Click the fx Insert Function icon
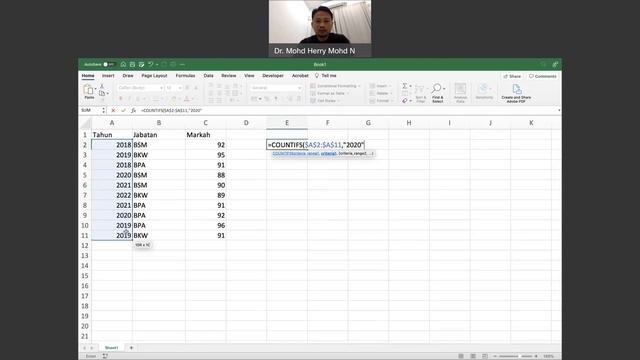The width and height of the screenshot is (640, 360). [x=133, y=111]
